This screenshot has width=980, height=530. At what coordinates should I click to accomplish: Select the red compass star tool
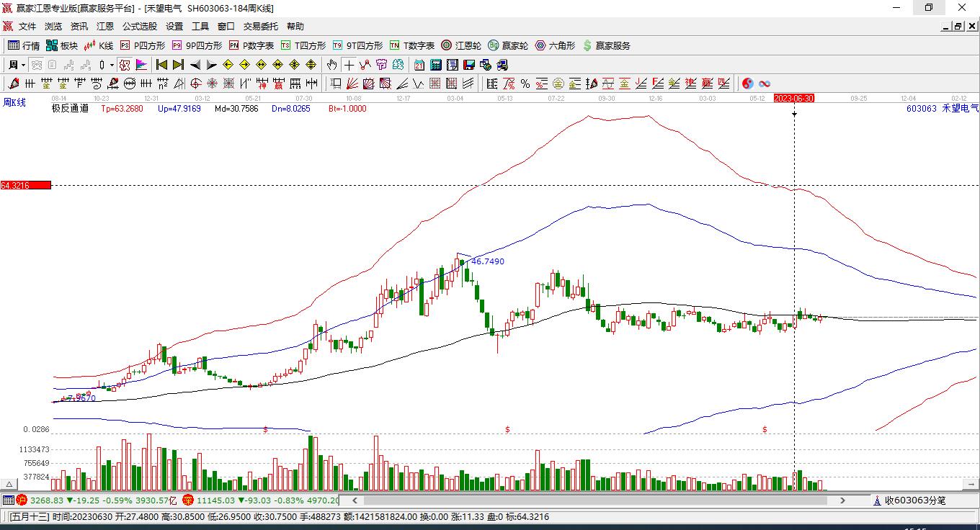(x=213, y=84)
